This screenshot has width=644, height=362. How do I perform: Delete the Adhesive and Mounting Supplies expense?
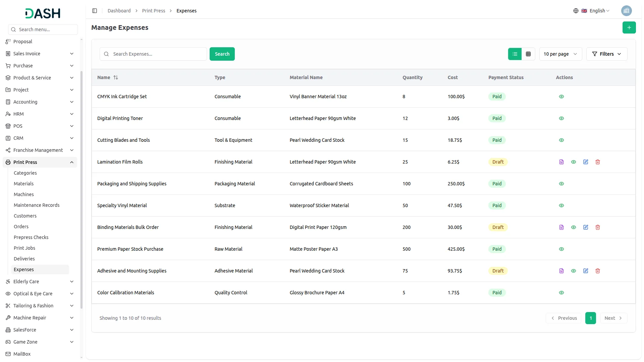tap(597, 271)
